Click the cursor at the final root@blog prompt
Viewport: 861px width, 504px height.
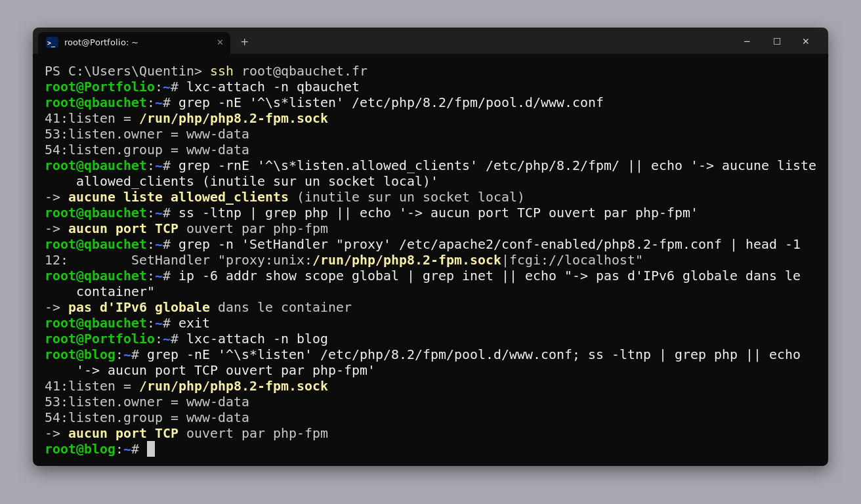point(151,449)
